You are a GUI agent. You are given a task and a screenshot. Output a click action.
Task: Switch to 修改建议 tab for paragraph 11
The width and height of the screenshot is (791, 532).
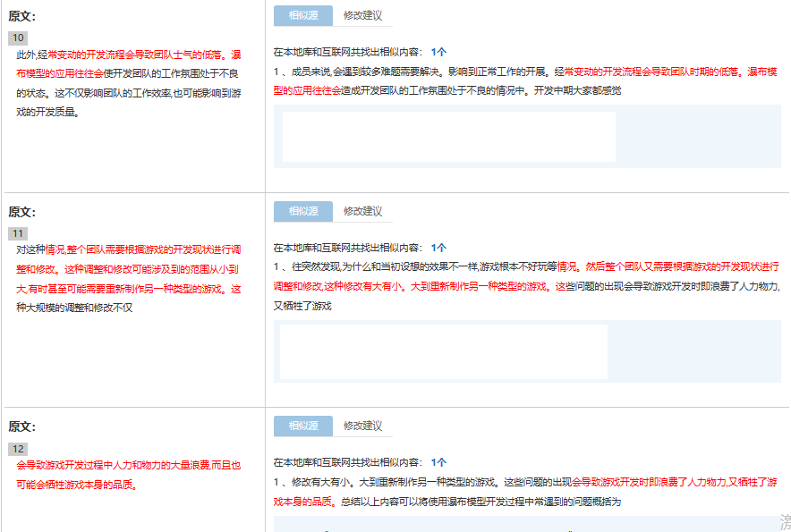click(362, 211)
